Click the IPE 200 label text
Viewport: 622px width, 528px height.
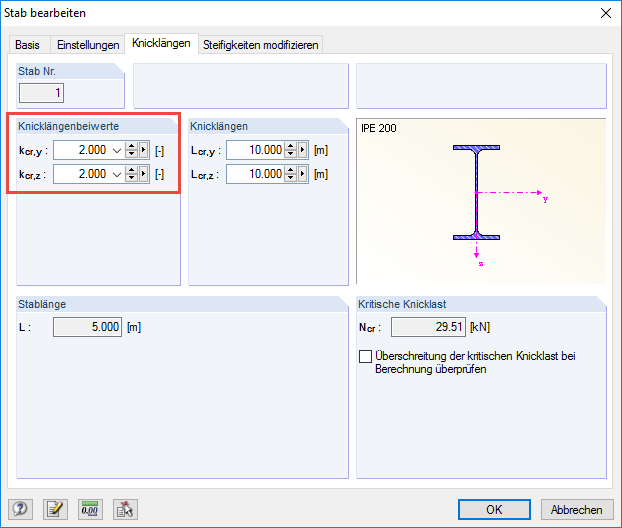coord(378,128)
